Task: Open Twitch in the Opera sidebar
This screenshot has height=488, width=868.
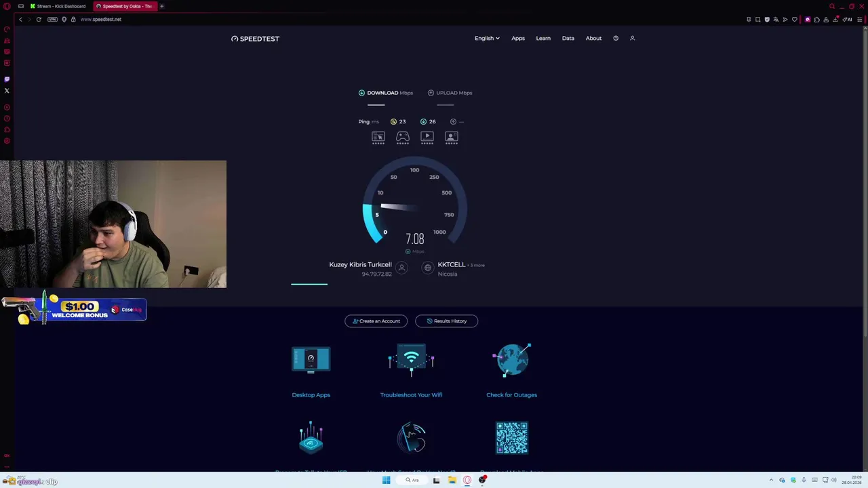Action: point(7,79)
